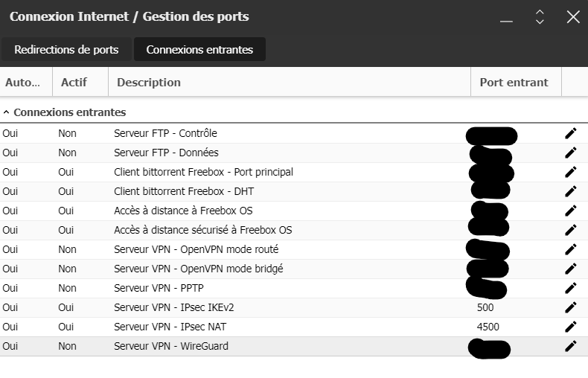
Task: Edit the Client bittorrent Freebox - DHT entry
Action: 570,192
